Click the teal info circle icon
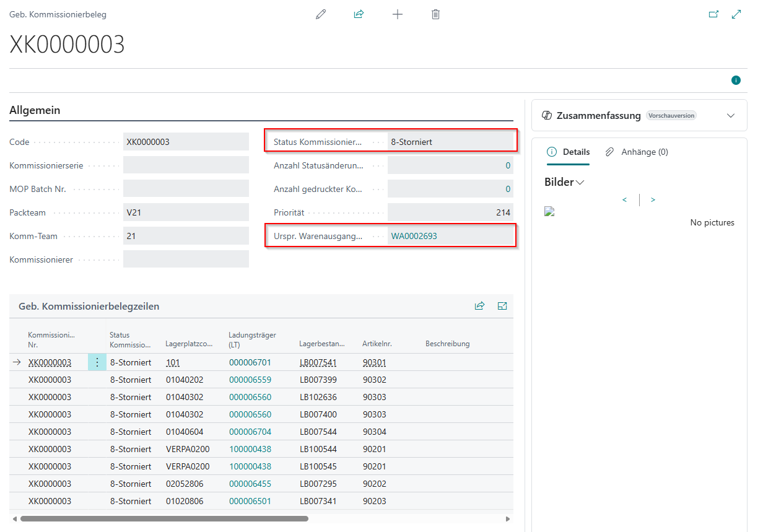 coord(736,80)
